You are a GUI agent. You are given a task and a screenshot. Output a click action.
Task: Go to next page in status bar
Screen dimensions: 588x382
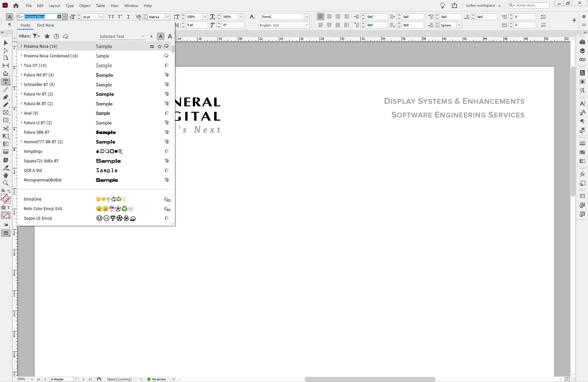84,379
